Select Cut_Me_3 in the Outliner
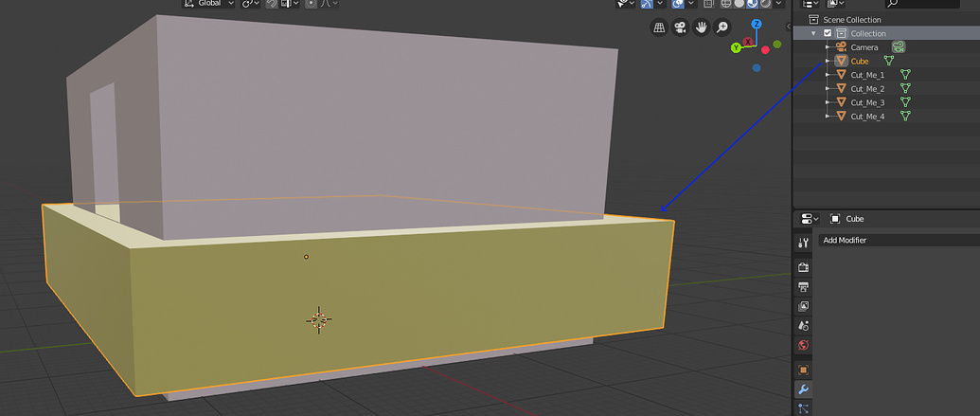This screenshot has width=980, height=416. (867, 102)
